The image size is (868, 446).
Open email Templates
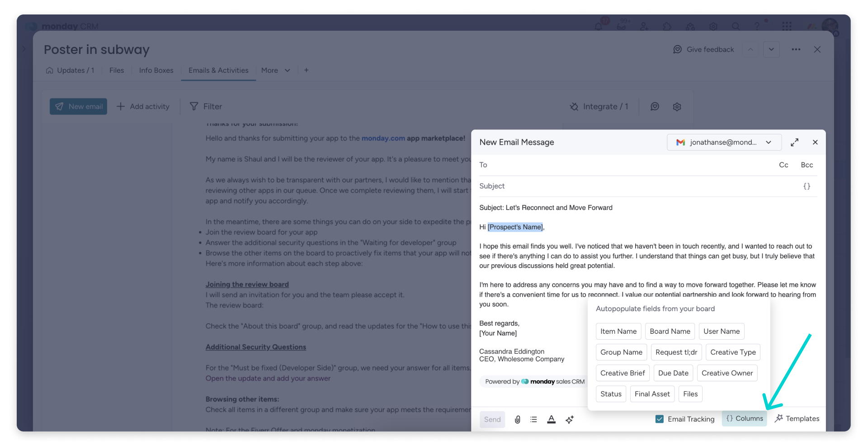pyautogui.click(x=797, y=418)
